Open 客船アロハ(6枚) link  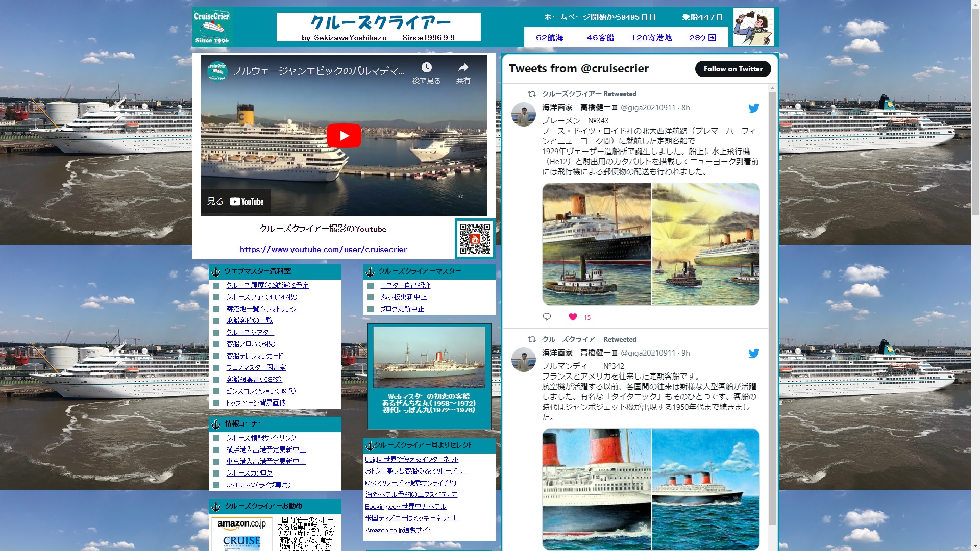[251, 344]
